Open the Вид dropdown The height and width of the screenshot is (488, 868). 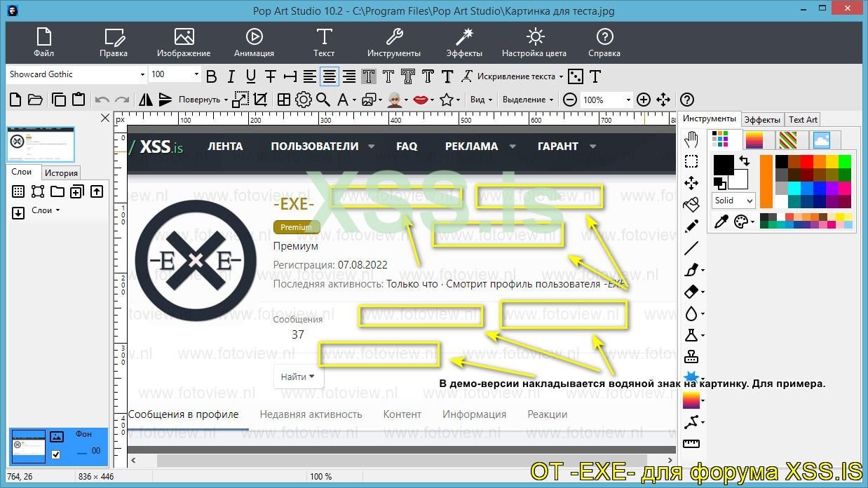coord(480,100)
